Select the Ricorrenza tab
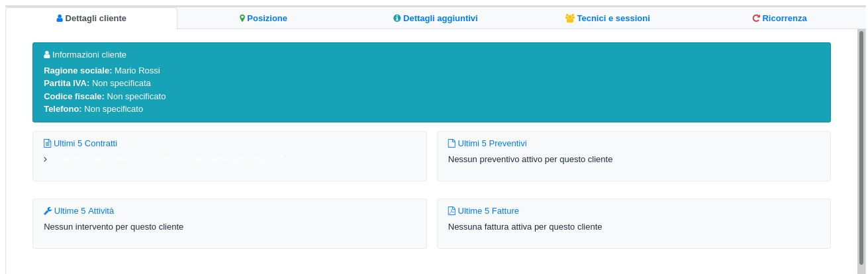The height and width of the screenshot is (274, 868). (779, 19)
